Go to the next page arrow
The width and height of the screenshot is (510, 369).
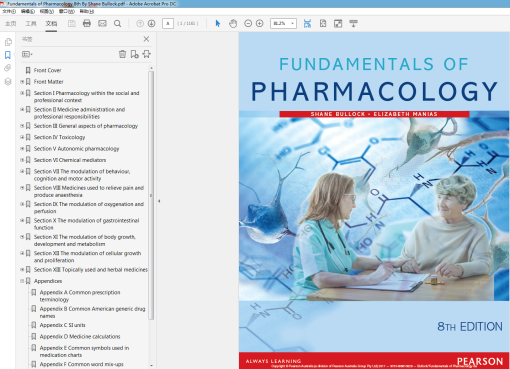(x=152, y=23)
